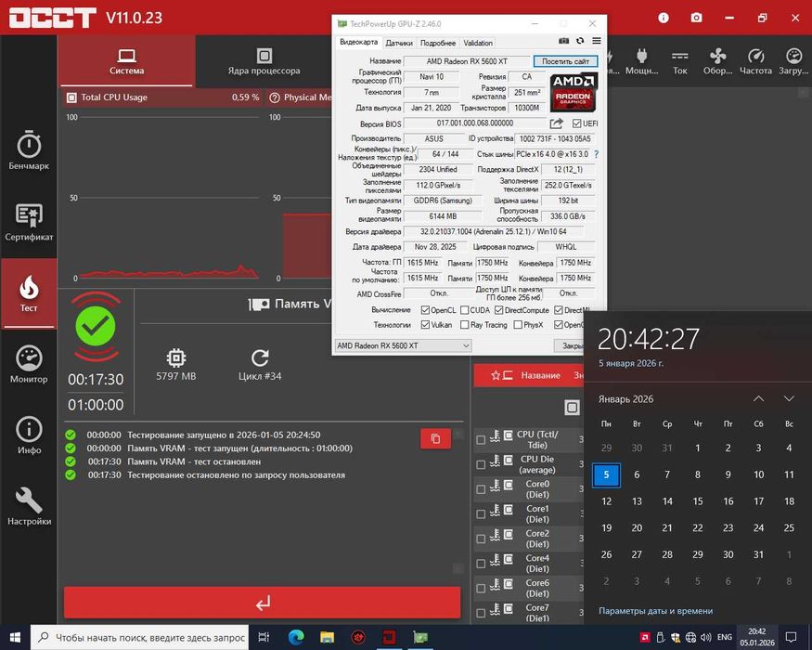Select the Тест flame icon in sidebar
The width and height of the screenshot is (812, 650).
[x=29, y=293]
